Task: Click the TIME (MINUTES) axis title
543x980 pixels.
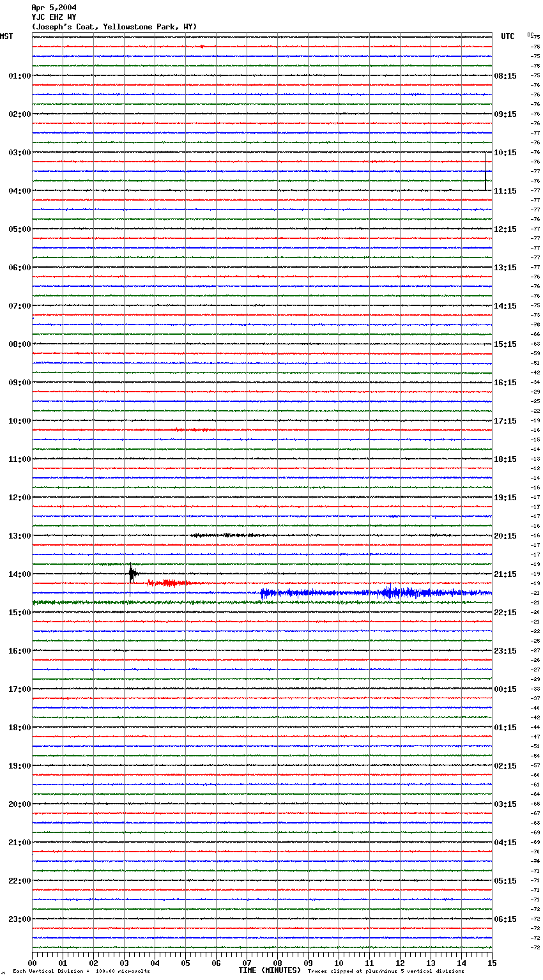Action: tap(270, 970)
